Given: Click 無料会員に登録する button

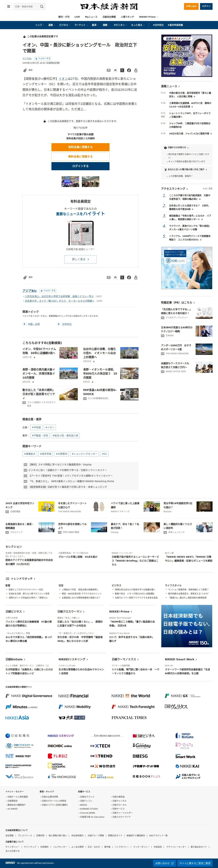Looking at the screenshot, I should pos(80,157).
